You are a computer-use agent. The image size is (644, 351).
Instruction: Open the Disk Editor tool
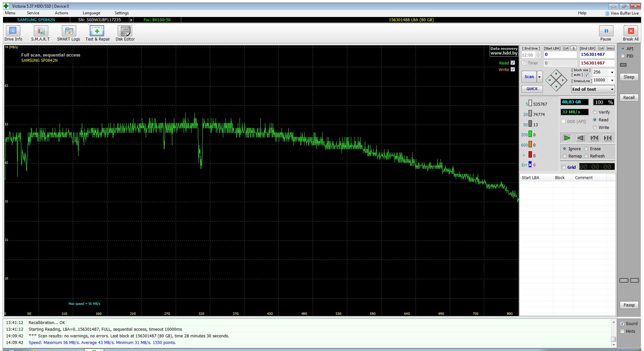pos(125,34)
